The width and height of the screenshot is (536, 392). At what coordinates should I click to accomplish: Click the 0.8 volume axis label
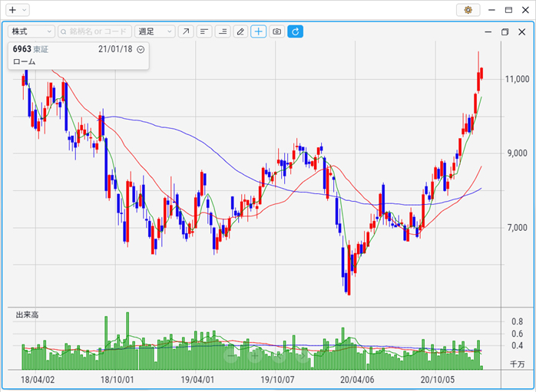click(x=518, y=321)
